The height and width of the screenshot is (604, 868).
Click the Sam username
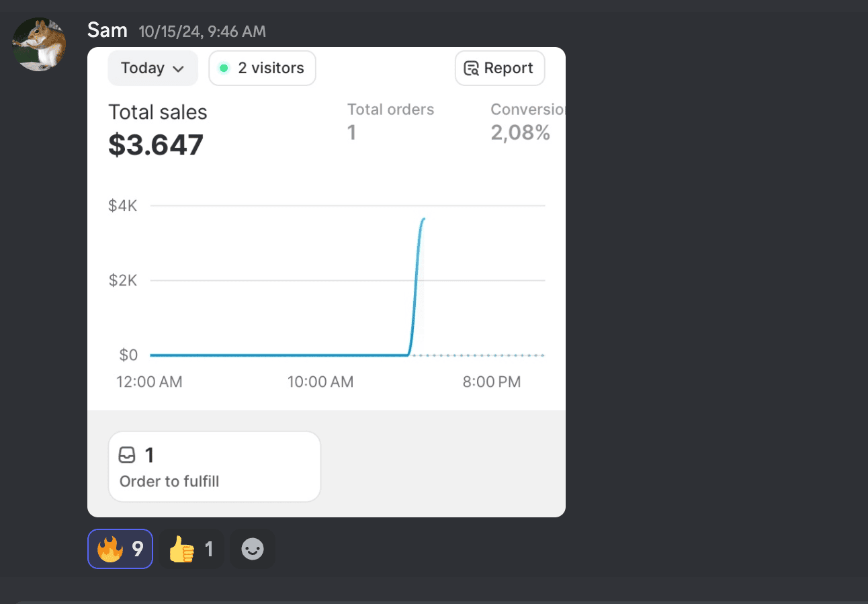coord(107,30)
